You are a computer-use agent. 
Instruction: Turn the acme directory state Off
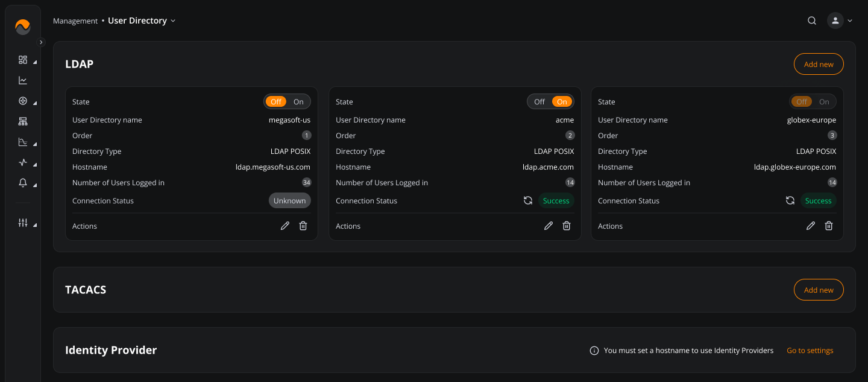tap(539, 102)
